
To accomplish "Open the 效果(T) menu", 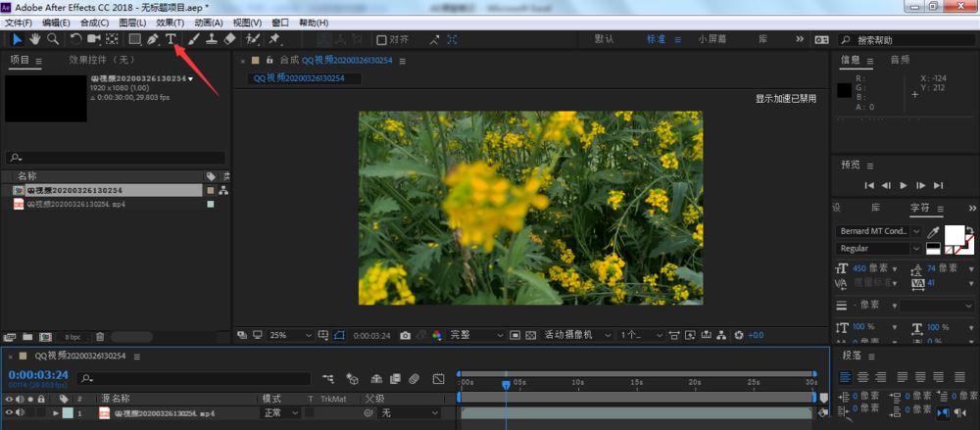I will (x=170, y=23).
